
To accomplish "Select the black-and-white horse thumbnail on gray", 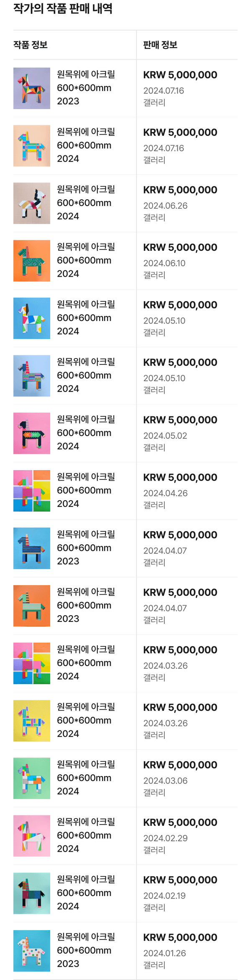I will coord(32,203).
